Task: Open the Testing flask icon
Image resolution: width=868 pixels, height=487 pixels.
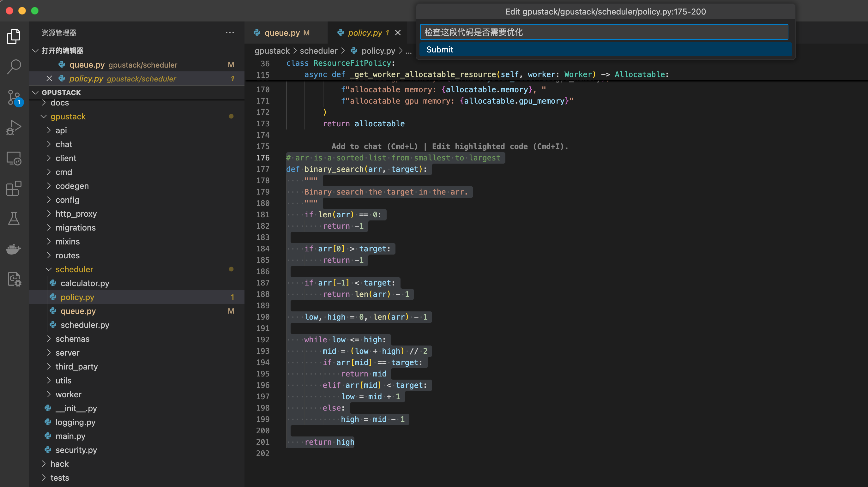Action: coord(14,219)
